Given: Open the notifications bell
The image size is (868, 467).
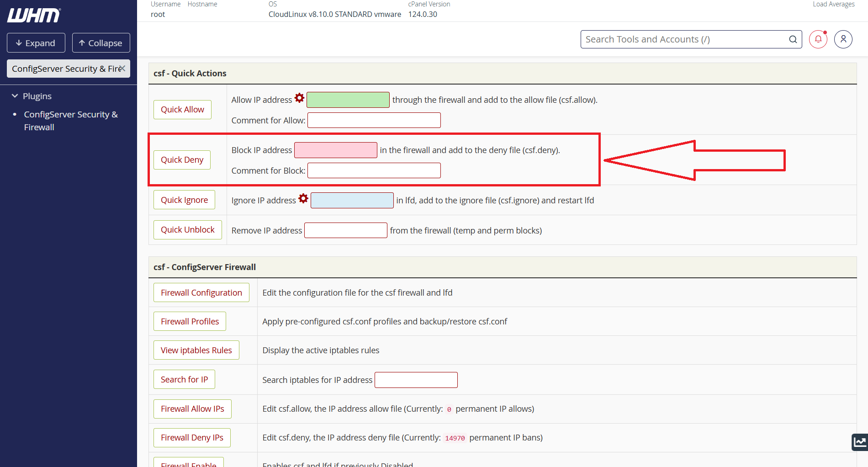Looking at the screenshot, I should 818,39.
